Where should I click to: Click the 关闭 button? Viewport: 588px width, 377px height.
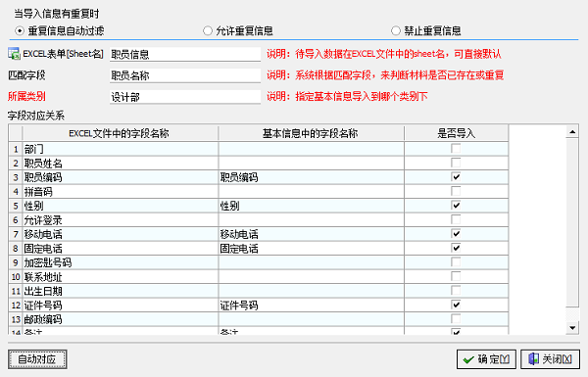click(550, 359)
